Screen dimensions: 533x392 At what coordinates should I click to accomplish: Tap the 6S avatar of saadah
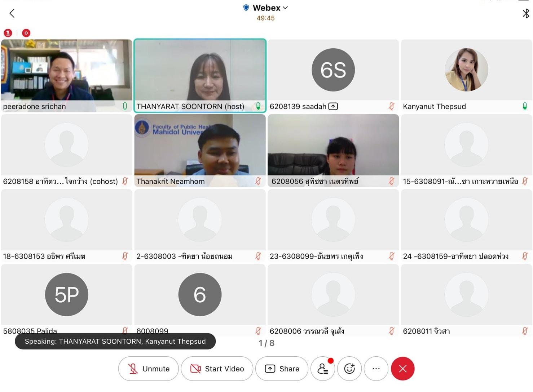point(333,70)
